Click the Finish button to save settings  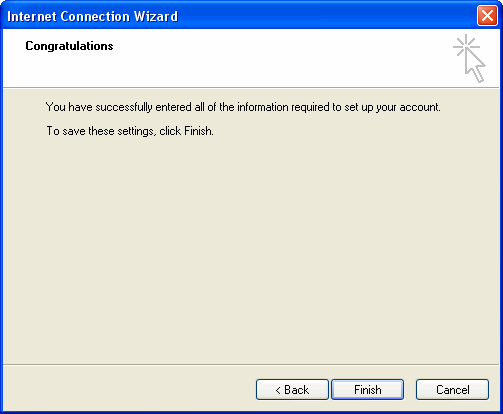[x=367, y=389]
